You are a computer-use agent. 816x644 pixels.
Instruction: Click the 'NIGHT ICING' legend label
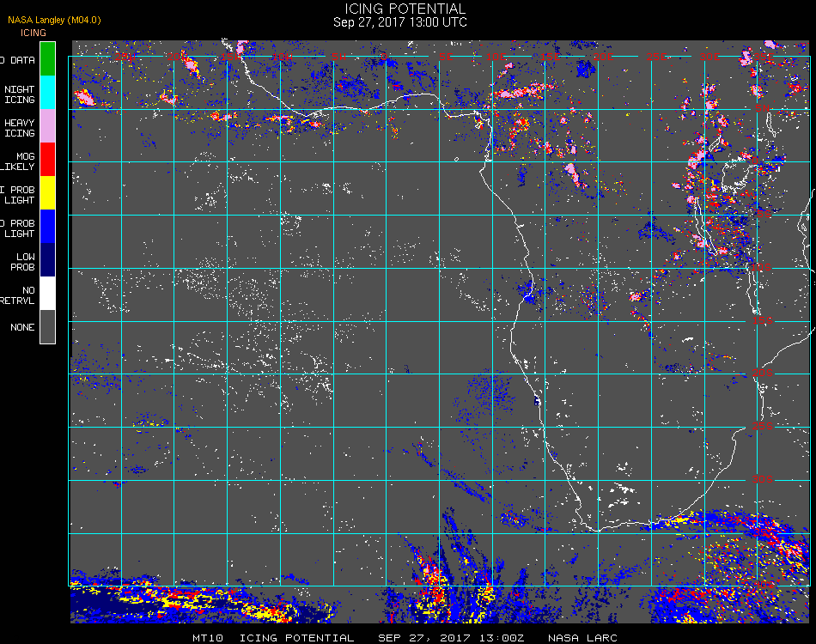(19, 94)
